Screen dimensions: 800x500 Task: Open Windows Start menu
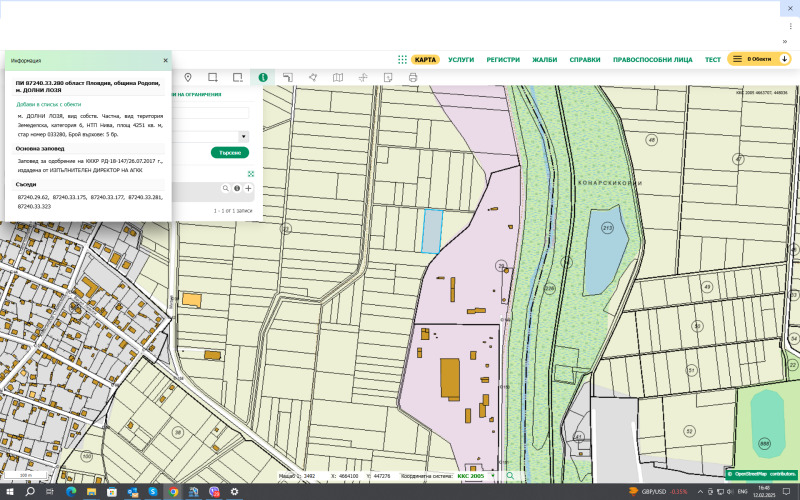point(8,492)
